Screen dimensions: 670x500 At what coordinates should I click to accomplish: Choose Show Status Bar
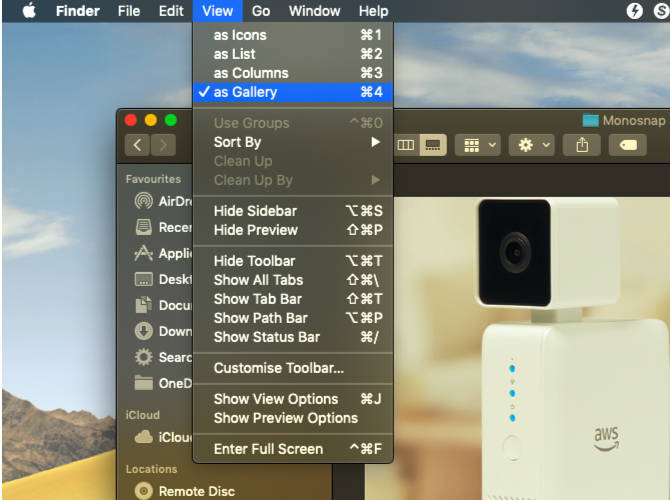(x=293, y=337)
